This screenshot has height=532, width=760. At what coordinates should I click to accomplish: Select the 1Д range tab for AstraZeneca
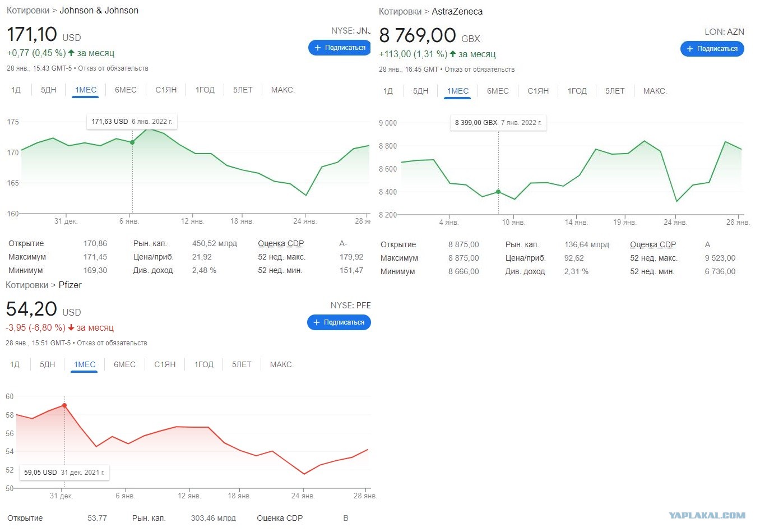pos(388,91)
